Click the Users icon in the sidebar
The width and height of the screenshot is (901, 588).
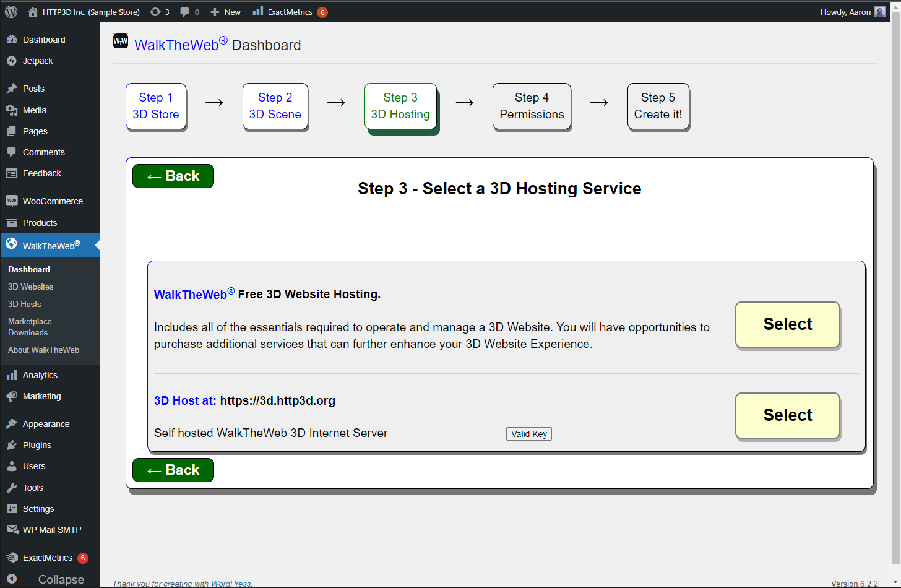(x=12, y=466)
